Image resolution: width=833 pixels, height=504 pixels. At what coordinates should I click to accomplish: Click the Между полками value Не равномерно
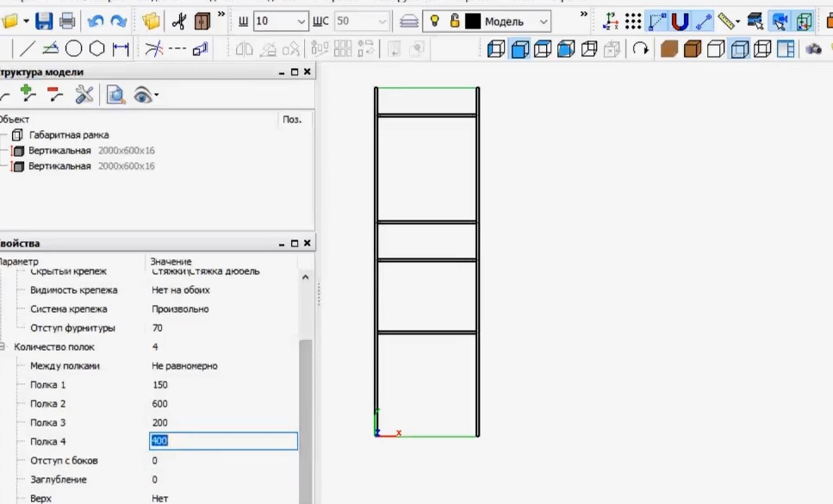185,366
